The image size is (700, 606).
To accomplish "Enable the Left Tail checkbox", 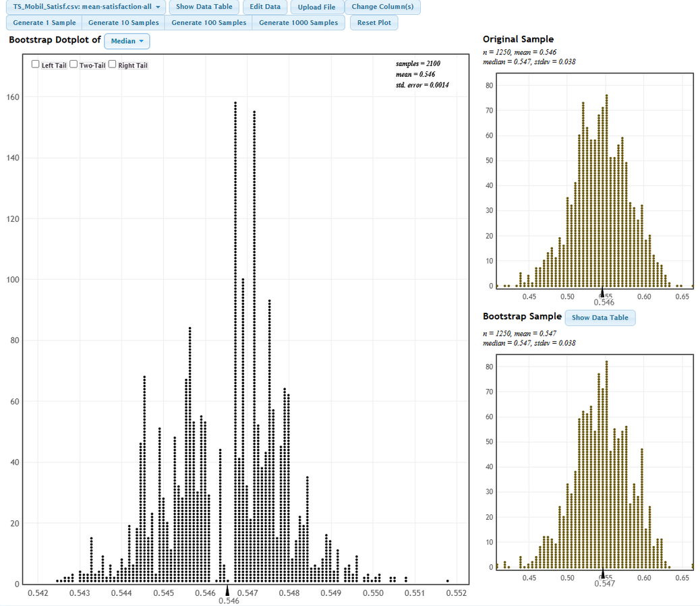I will point(36,65).
